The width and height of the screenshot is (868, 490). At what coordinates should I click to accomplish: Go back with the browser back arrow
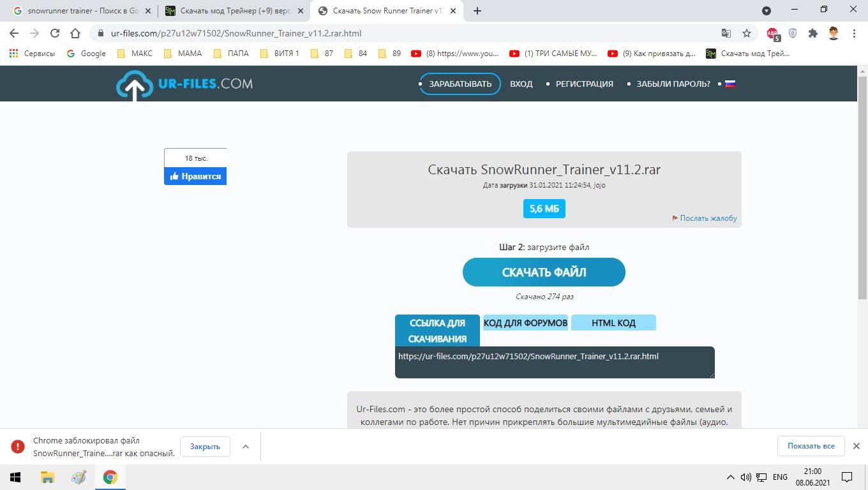(x=14, y=33)
